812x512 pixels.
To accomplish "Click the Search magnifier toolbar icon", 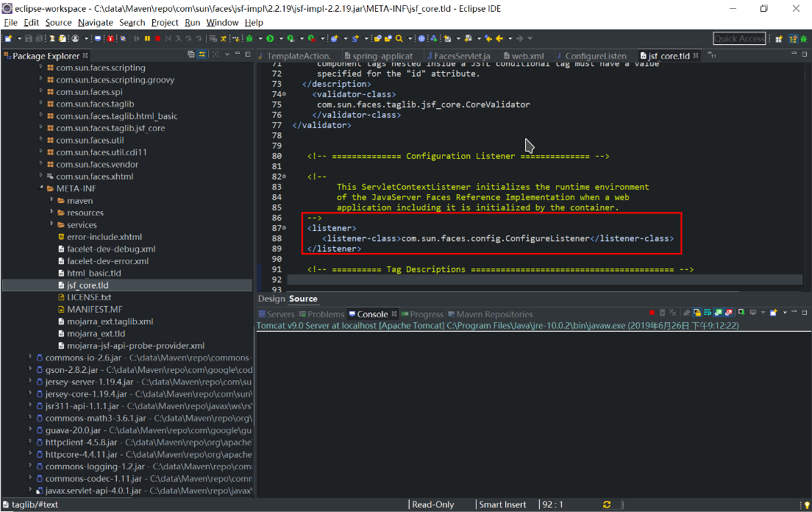I will pos(399,38).
